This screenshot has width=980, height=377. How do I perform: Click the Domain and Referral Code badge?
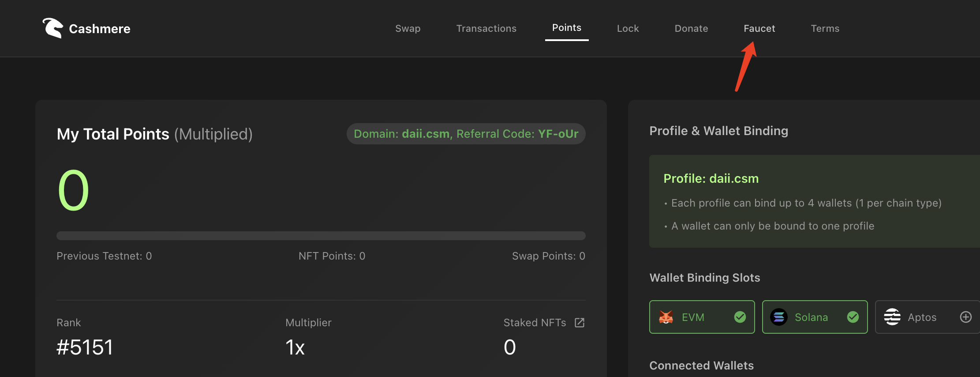click(466, 134)
